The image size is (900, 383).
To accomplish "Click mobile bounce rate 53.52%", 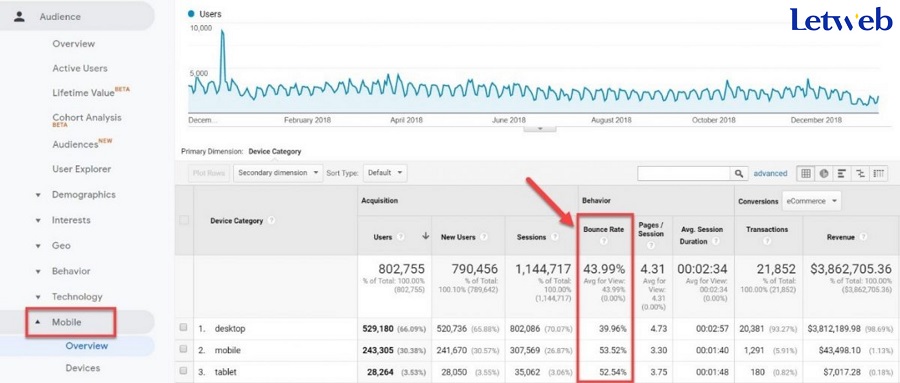I will [612, 350].
